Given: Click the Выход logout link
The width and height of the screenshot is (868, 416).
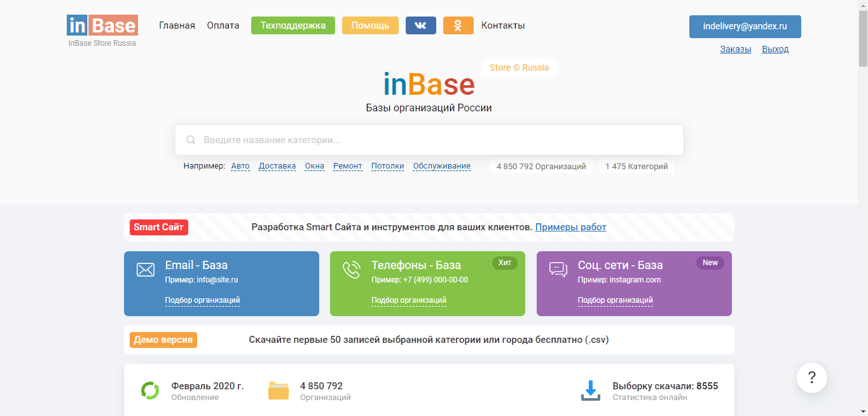Looking at the screenshot, I should point(775,49).
